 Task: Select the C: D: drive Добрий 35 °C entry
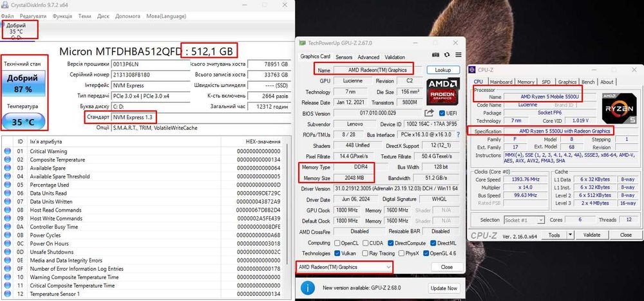pos(17,31)
